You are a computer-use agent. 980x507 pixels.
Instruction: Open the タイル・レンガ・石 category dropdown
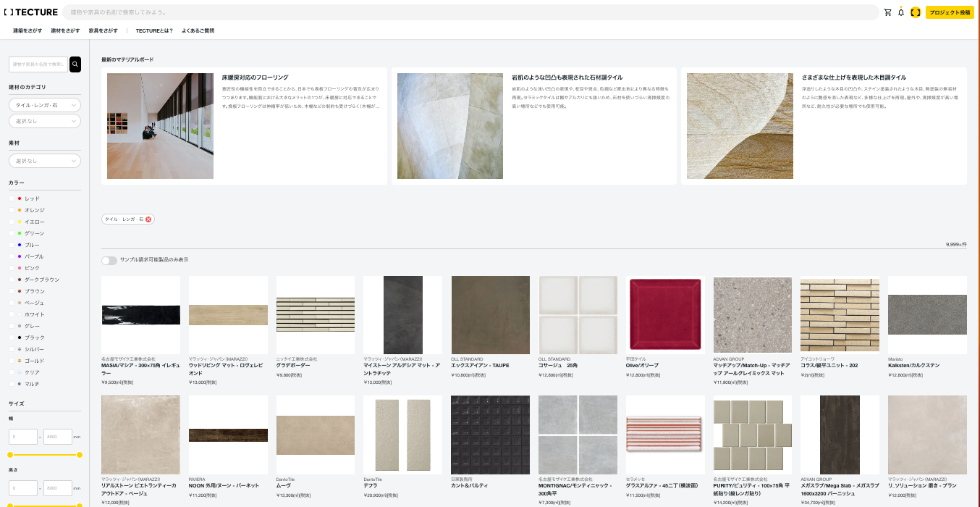[x=45, y=105]
